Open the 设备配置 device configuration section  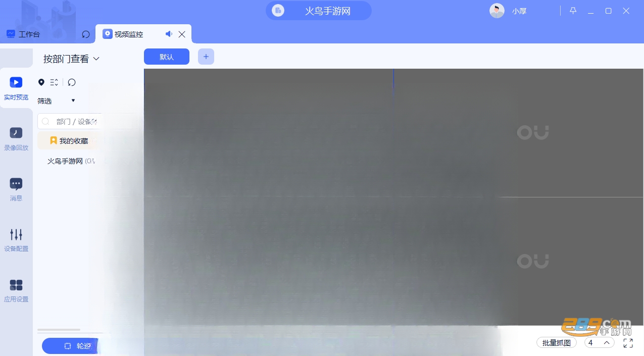click(x=16, y=240)
